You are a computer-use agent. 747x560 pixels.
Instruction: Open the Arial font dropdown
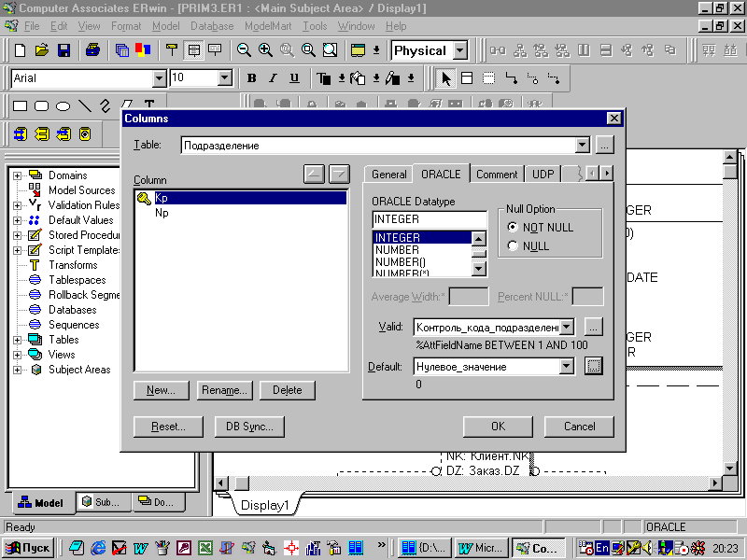(x=159, y=78)
